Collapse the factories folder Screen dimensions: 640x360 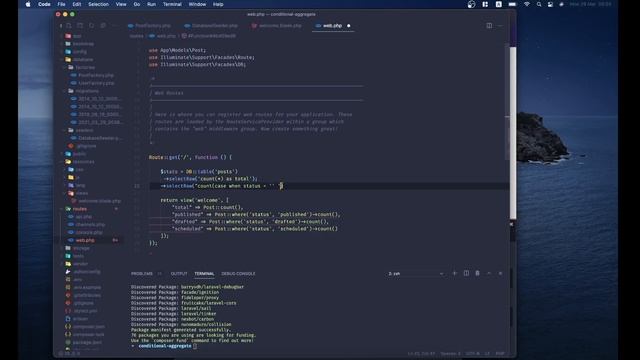click(85, 67)
